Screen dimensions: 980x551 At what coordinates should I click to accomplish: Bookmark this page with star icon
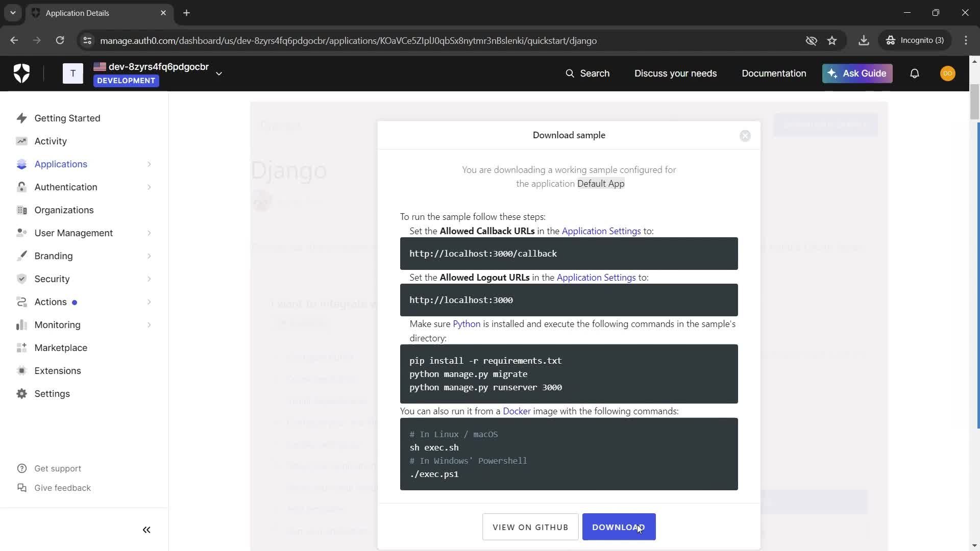point(832,40)
